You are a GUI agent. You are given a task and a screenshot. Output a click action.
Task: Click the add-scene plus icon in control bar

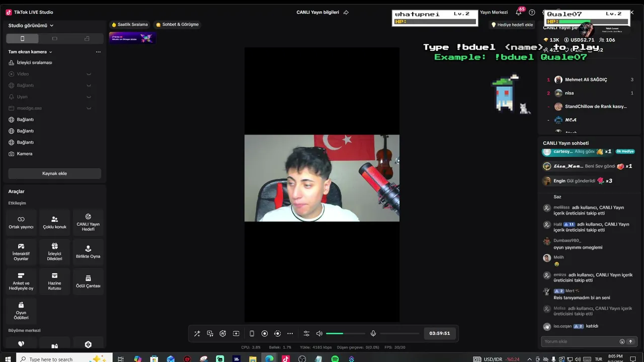coord(236,333)
